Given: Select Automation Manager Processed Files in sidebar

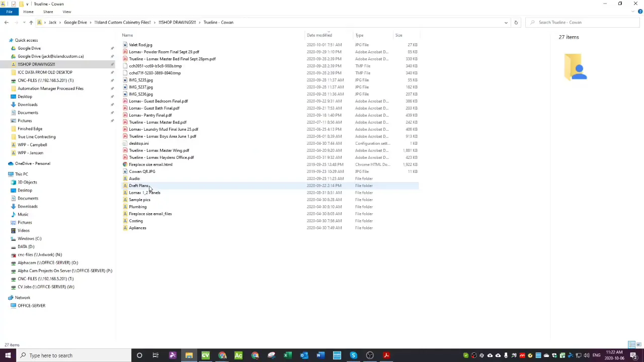Looking at the screenshot, I should pos(50,88).
